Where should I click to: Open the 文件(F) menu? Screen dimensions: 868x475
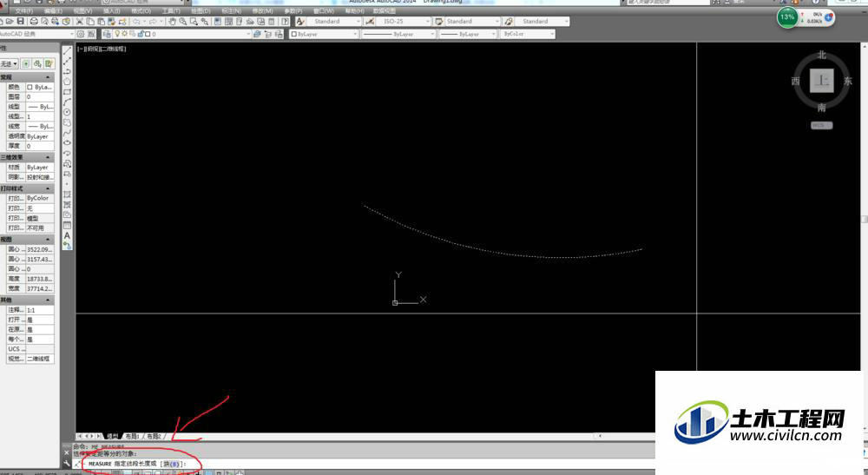(23, 10)
